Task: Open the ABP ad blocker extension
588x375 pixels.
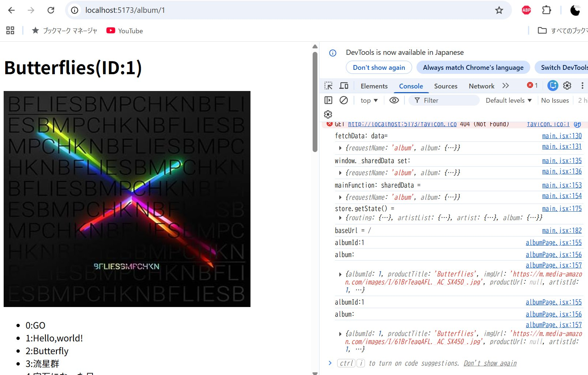Action: (526, 10)
